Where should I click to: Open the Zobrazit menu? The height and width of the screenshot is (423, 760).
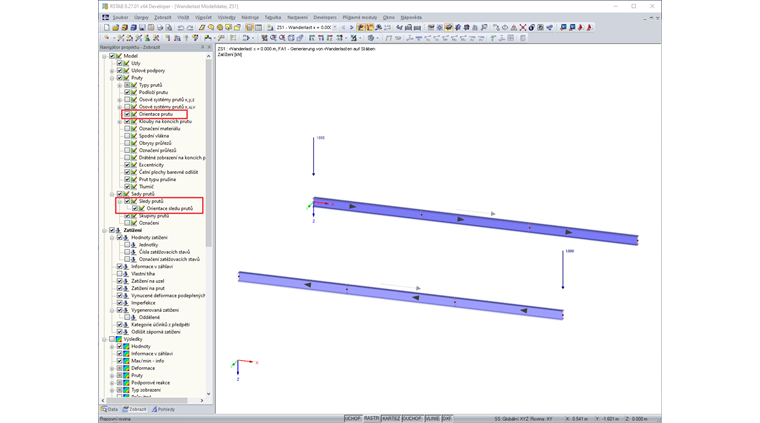point(162,17)
